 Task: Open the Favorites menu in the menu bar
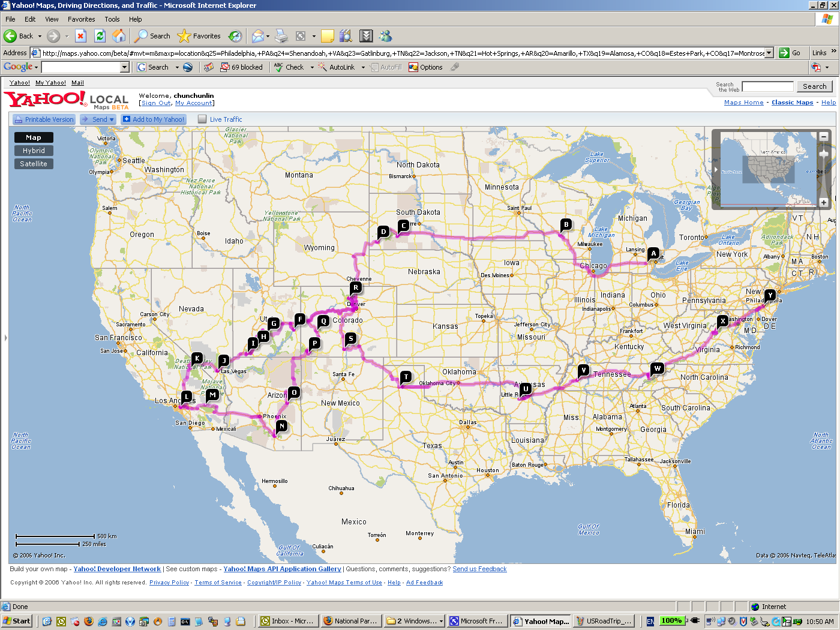point(81,19)
